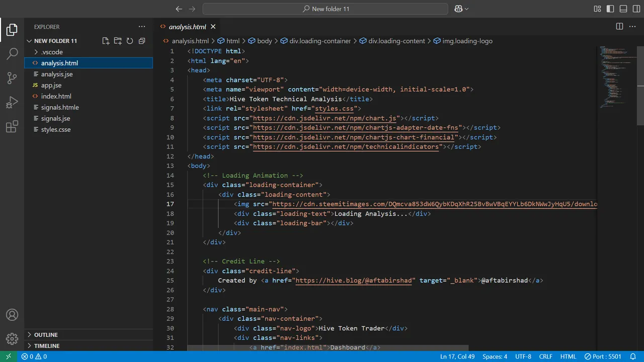Go forward using the navigation arrow
The width and height of the screenshot is (644, 362).
click(x=192, y=9)
